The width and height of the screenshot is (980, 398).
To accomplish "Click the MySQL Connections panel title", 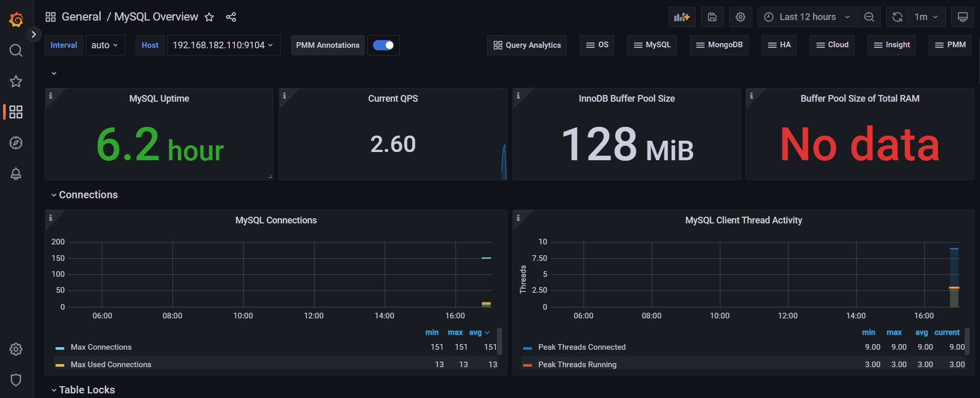I will coord(276,220).
